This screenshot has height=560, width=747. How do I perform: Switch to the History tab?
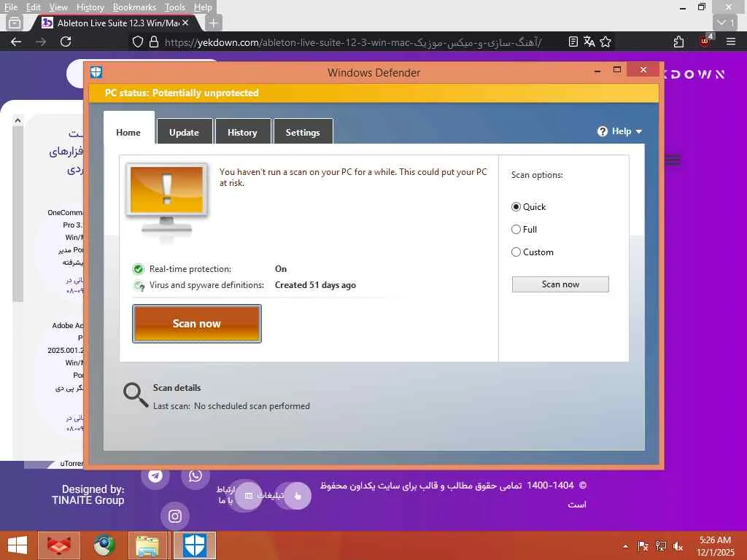242,132
